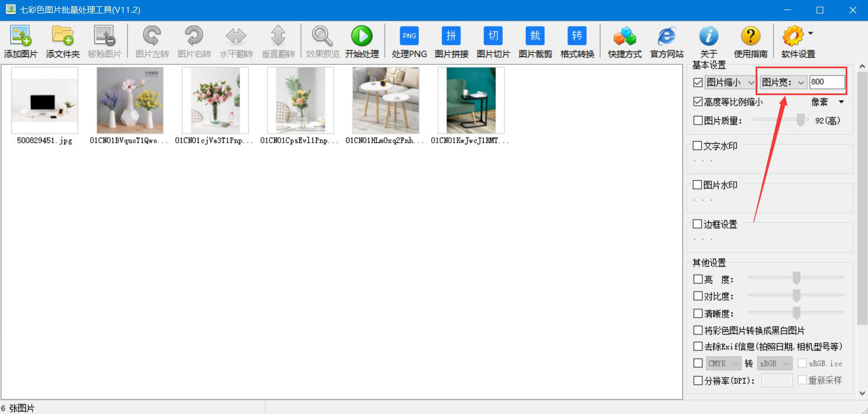
Task: Select the 01CN01BVquoT1Qwo... vases thumbnail
Action: (130, 101)
